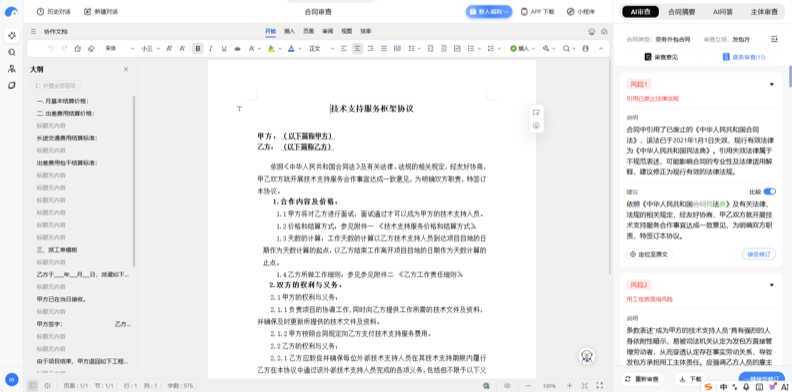The image size is (792, 392).
Task: Open the search dropdown in toolbar
Action: tap(569, 48)
